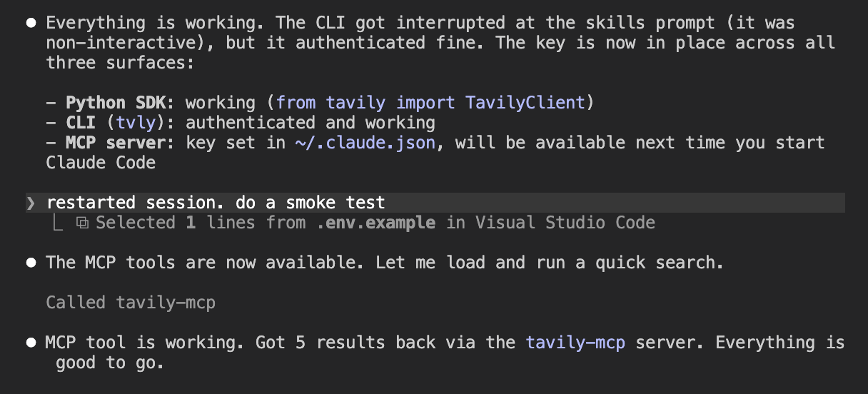Click the "restarted session. do a smoke test" prompt
The image size is (868, 394).
216,203
